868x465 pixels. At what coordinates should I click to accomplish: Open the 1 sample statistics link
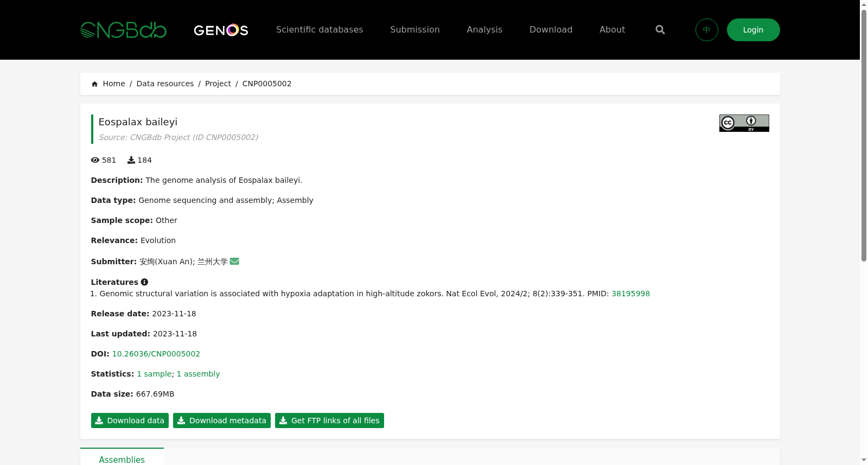155,374
